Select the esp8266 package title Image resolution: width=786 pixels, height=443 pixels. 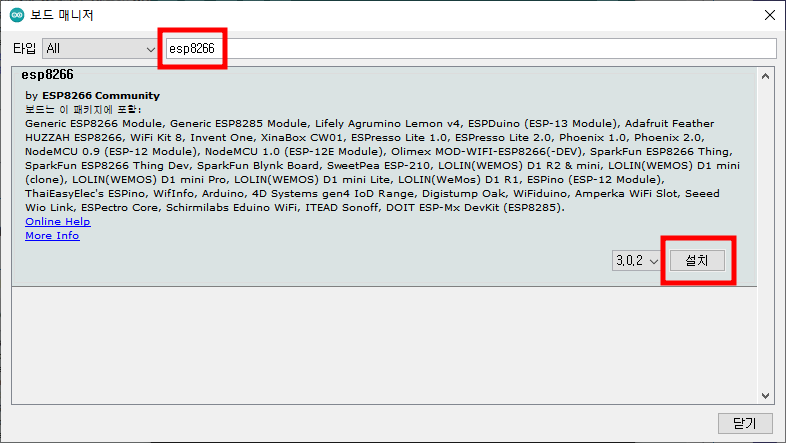48,75
